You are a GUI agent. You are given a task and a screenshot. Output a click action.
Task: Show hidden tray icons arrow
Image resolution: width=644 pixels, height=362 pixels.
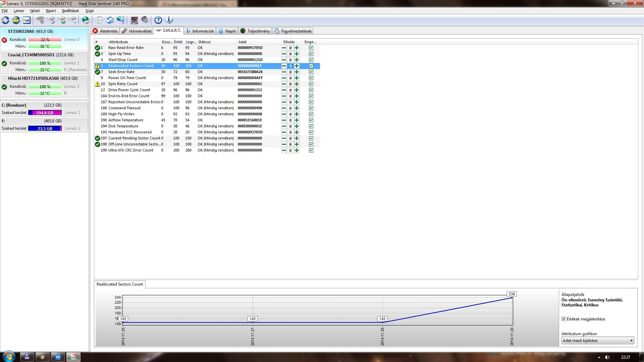[599, 357]
